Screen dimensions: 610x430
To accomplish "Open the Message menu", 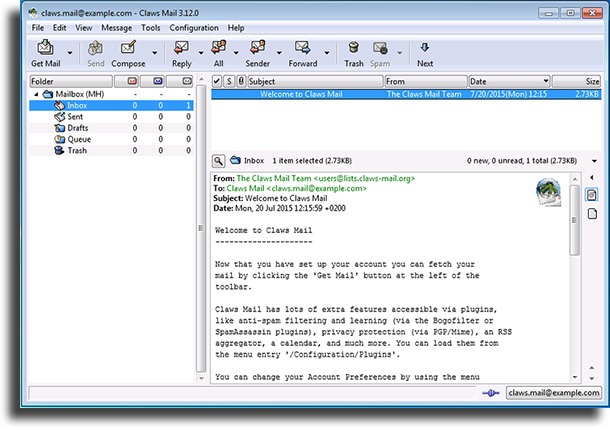I will 116,28.
